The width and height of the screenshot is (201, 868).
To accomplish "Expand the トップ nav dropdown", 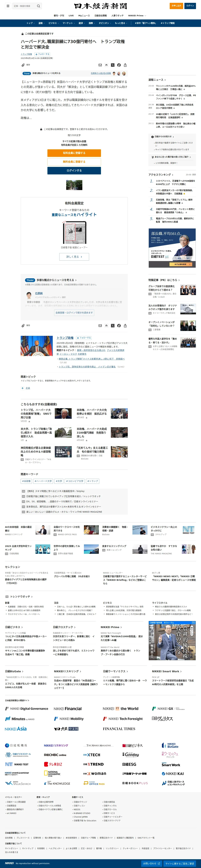I will 30,23.
